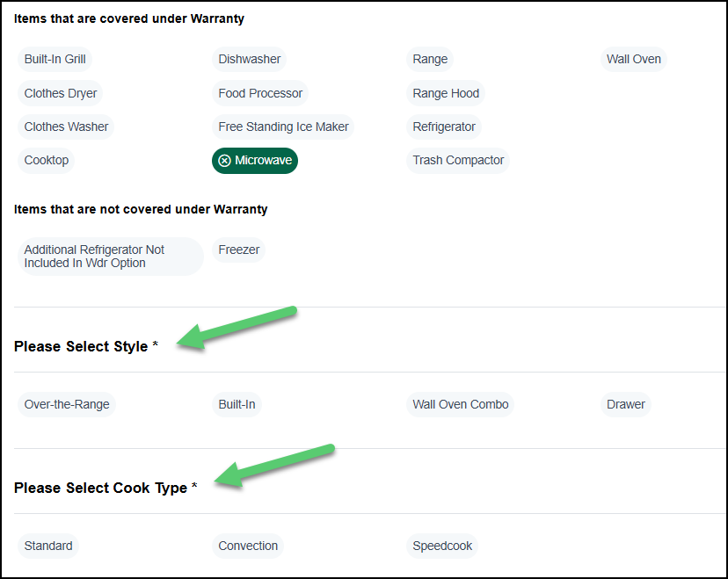Click the Clothes Washer chip
The width and height of the screenshot is (728, 579).
(66, 127)
